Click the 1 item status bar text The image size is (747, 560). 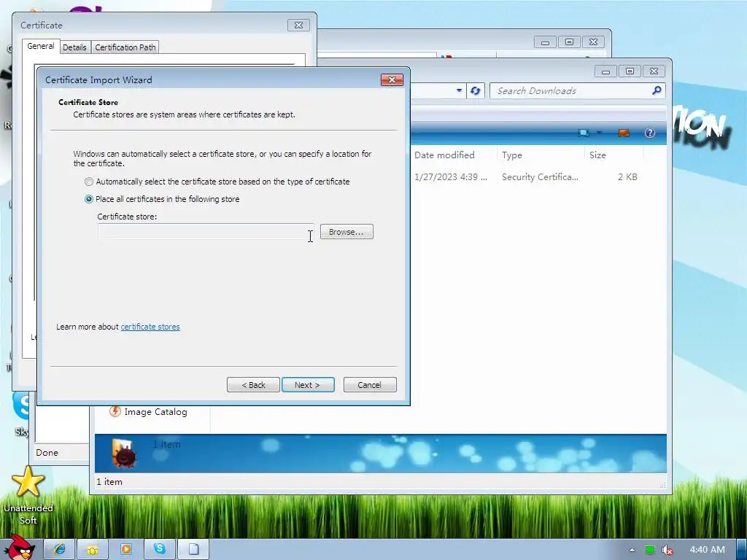pyautogui.click(x=109, y=482)
